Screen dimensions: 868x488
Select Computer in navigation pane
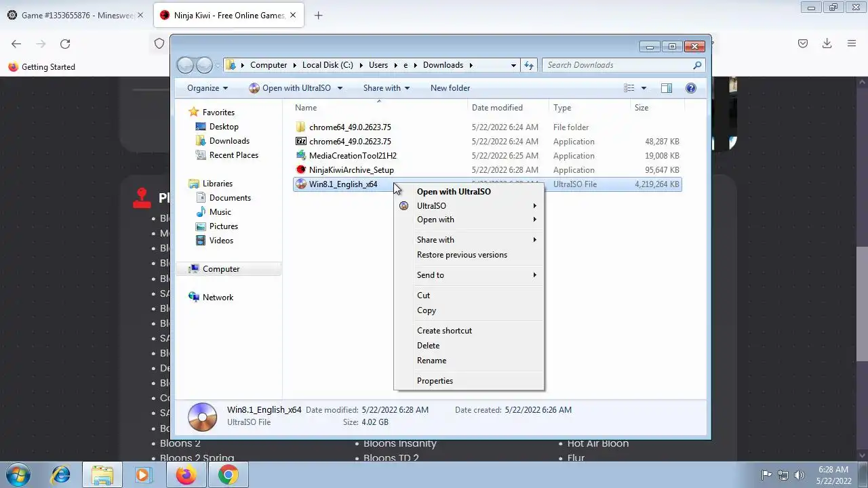tap(221, 269)
